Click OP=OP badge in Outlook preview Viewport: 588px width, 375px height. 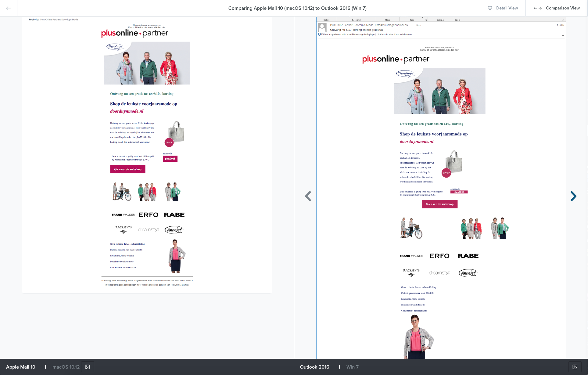click(x=446, y=173)
